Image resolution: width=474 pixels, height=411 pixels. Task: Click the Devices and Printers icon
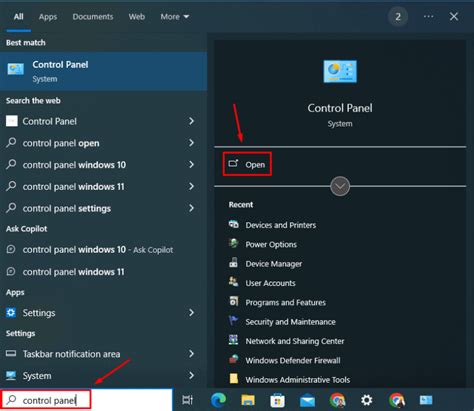point(234,224)
